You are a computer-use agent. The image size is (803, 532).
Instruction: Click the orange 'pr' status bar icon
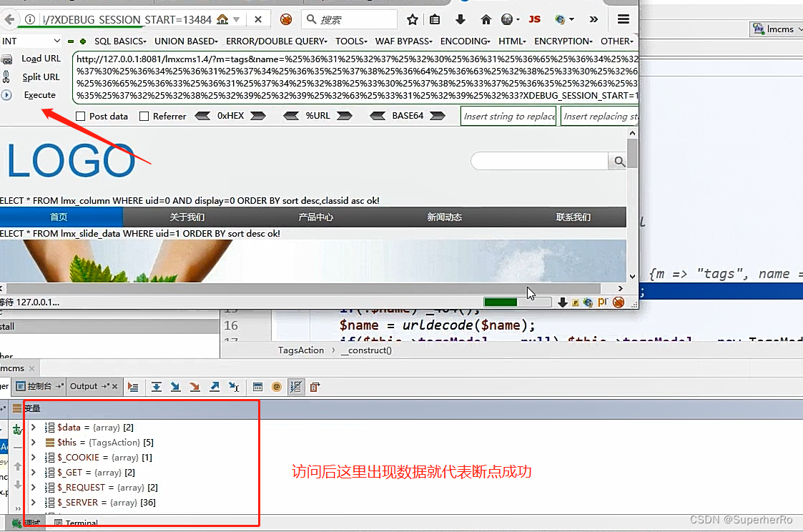coord(603,302)
